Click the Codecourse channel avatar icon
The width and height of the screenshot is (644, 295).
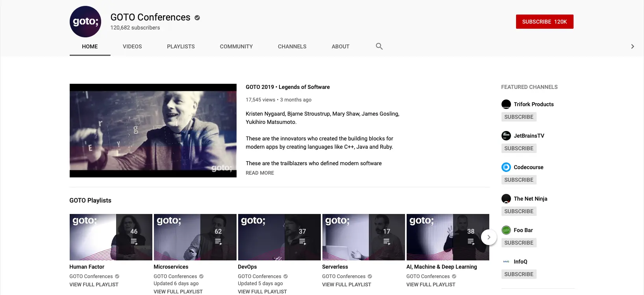coord(506,167)
